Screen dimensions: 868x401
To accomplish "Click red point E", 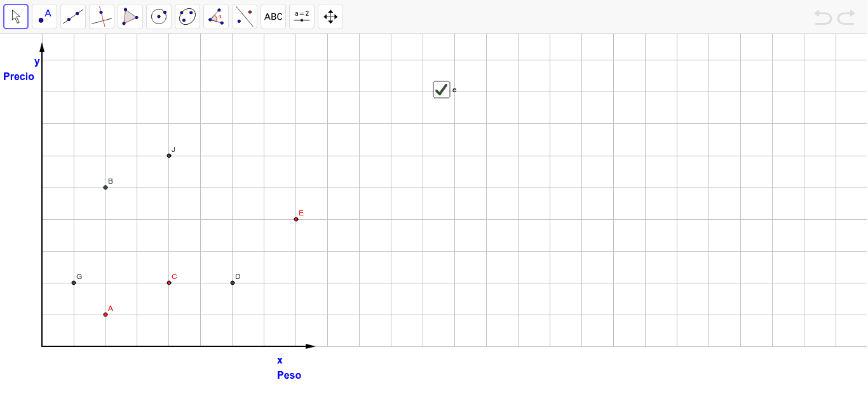I will 296,219.
